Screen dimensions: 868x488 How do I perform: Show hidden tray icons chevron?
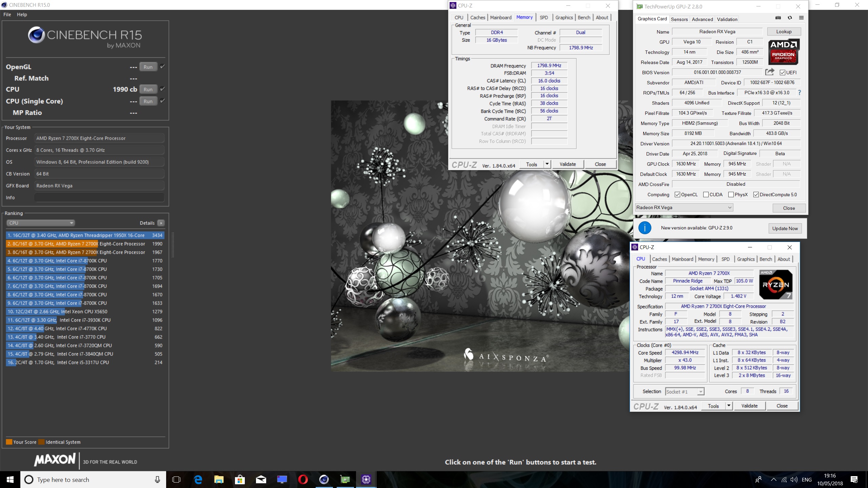tap(773, 480)
